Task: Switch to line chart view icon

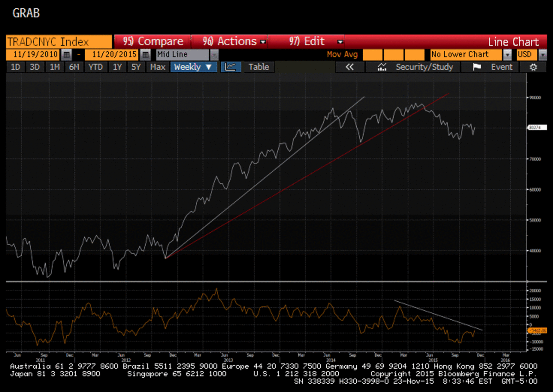Action: click(x=231, y=67)
